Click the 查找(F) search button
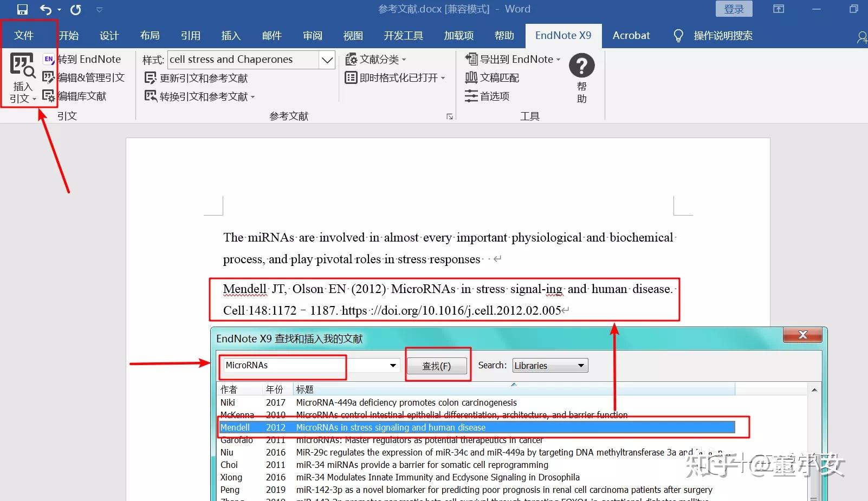Image resolution: width=868 pixels, height=501 pixels. click(x=437, y=366)
